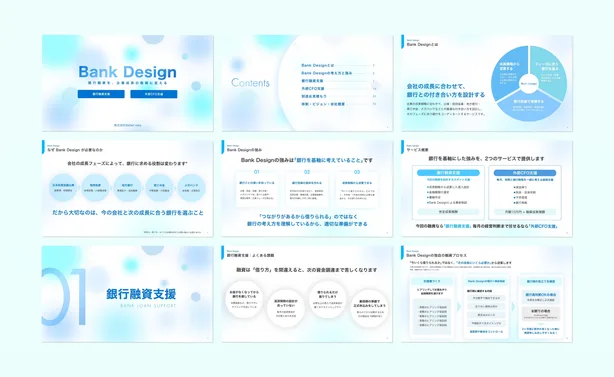Click the '完全成果報酬' price bar
This screenshot has height=377, width=614.
(x=448, y=211)
